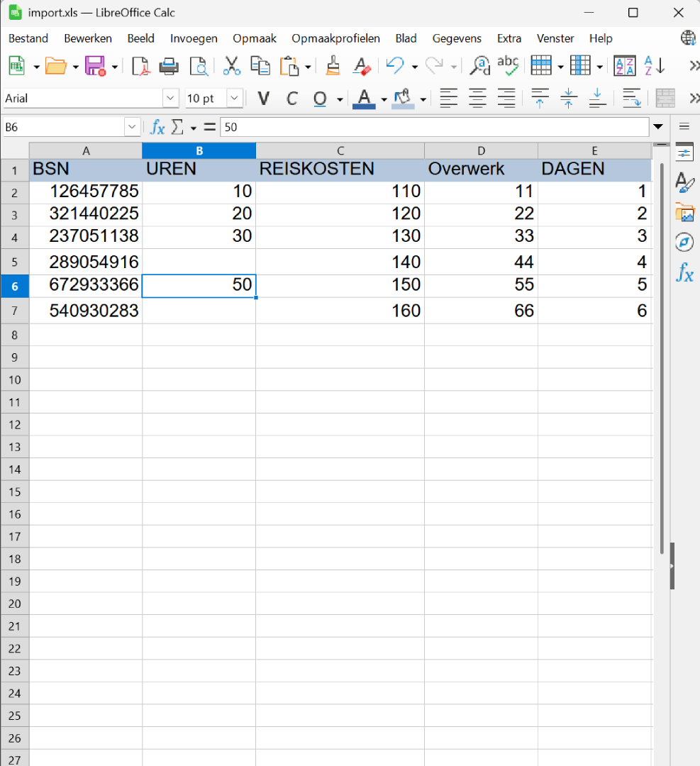Screen dimensions: 700x766
Task: Toggle bold formatting (V button)
Action: tap(264, 99)
